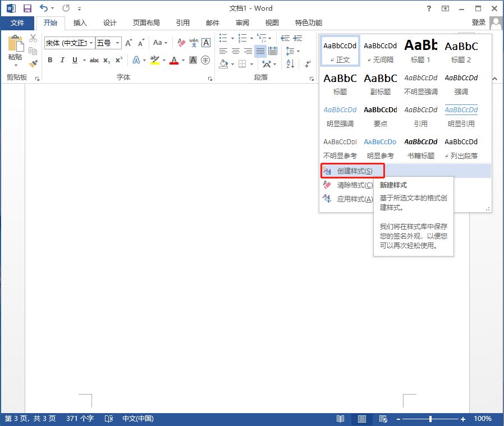This screenshot has height=426, width=504.
Task: Click 创建样式(S) in the styles menu
Action: click(x=354, y=171)
